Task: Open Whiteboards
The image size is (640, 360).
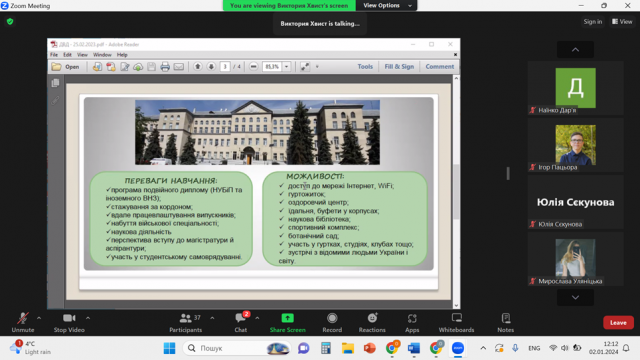Action: 456,322
